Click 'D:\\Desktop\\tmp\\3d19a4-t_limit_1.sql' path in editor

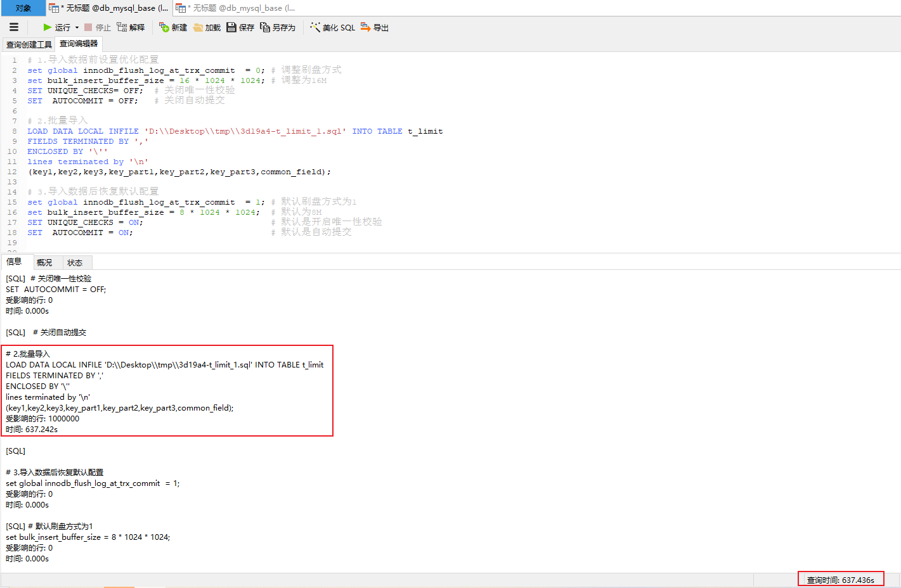245,131
